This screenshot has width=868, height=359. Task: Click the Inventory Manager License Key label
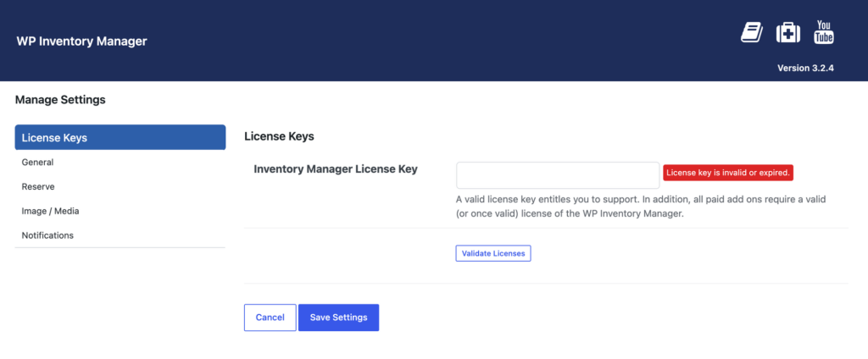[336, 169]
